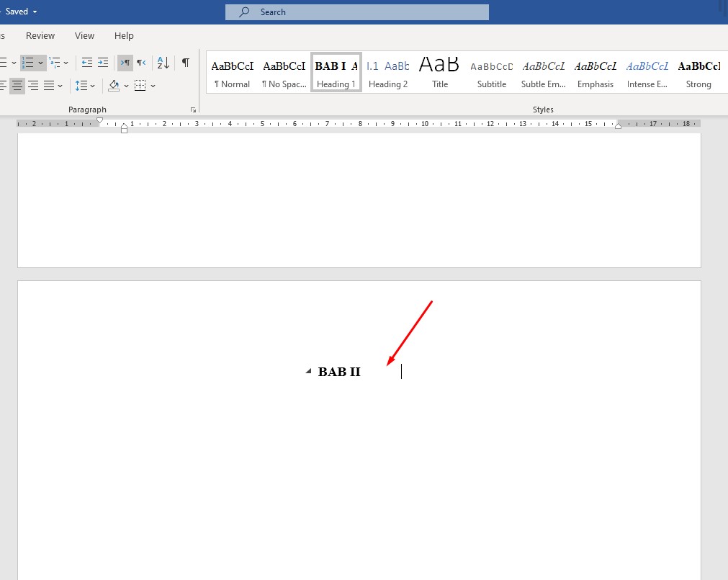Click the Numbering list icon
This screenshot has height=580, width=728.
click(28, 63)
